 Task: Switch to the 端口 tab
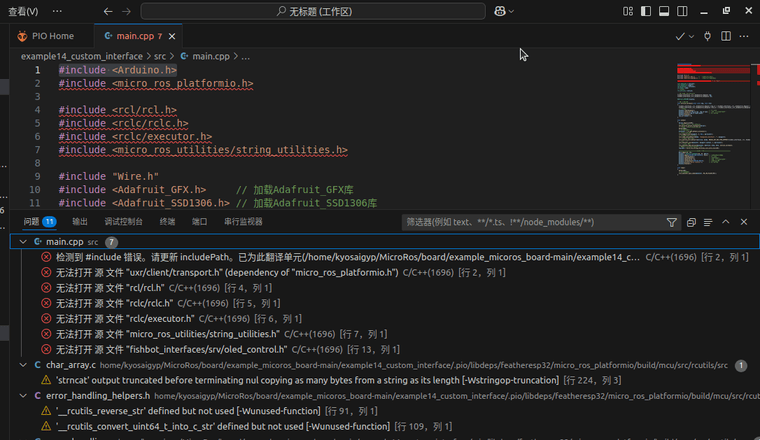(x=200, y=221)
